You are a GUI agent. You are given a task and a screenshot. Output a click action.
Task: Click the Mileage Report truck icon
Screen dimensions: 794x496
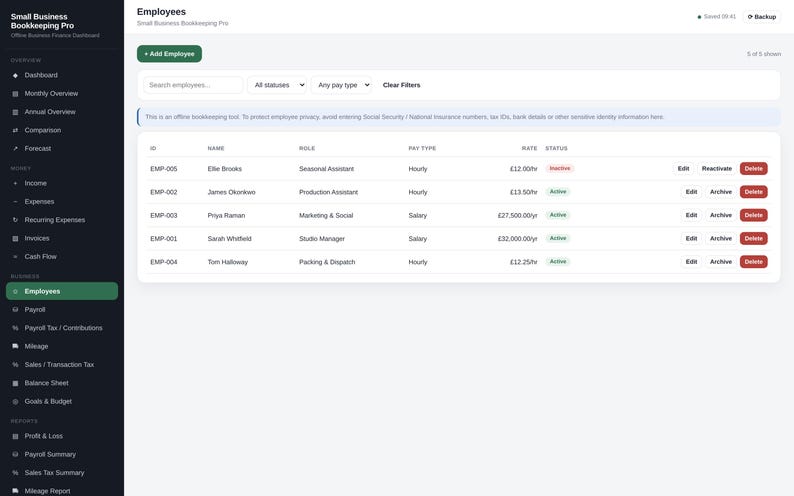[15, 491]
